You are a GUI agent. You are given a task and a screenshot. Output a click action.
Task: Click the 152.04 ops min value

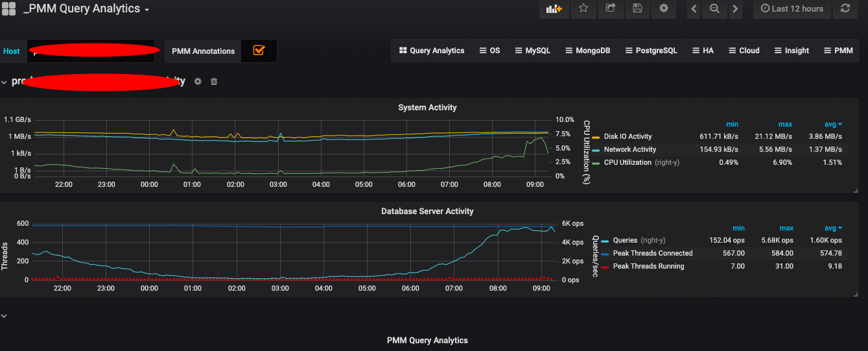[727, 240]
